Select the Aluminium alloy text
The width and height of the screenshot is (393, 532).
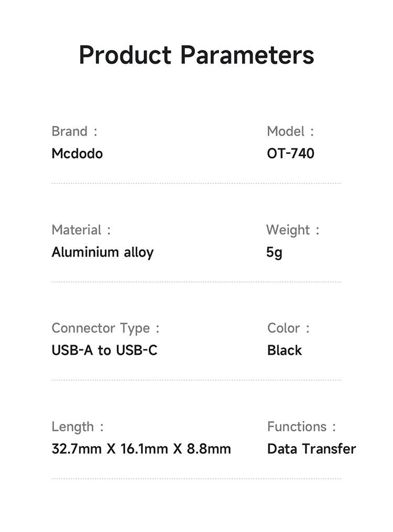102,252
